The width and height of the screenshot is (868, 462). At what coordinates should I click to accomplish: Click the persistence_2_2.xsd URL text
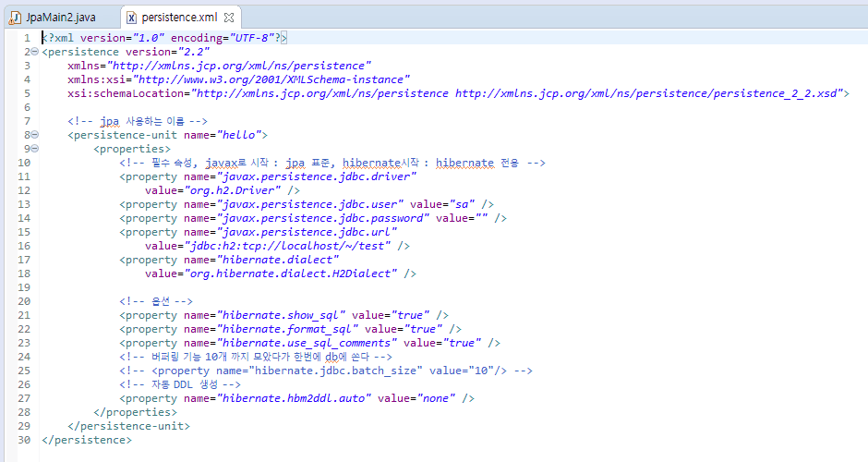coord(649,93)
